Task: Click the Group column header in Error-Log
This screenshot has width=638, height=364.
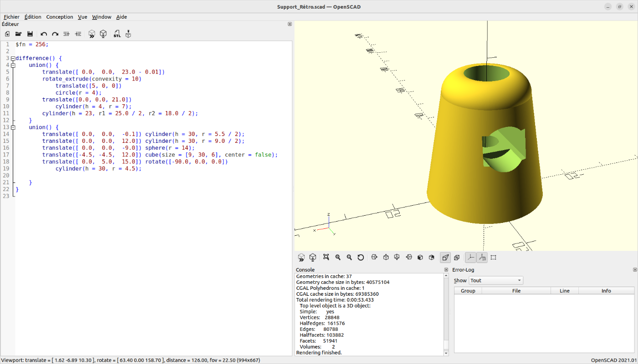Action: click(468, 291)
